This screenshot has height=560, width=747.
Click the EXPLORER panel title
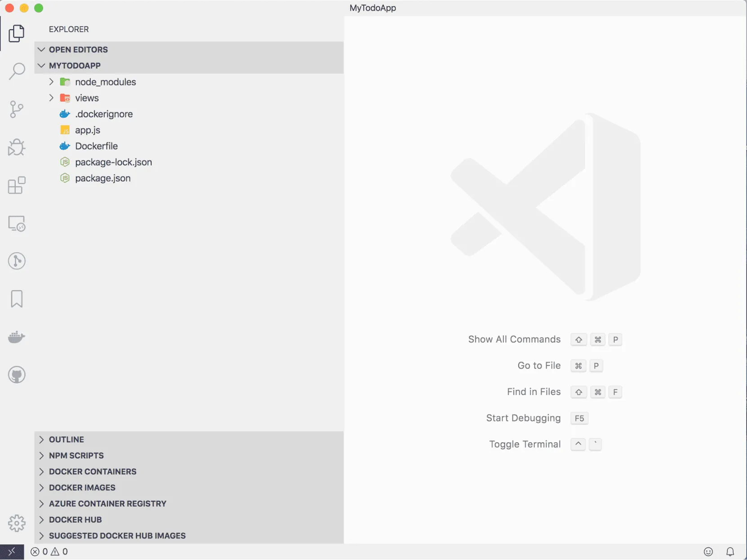69,29
